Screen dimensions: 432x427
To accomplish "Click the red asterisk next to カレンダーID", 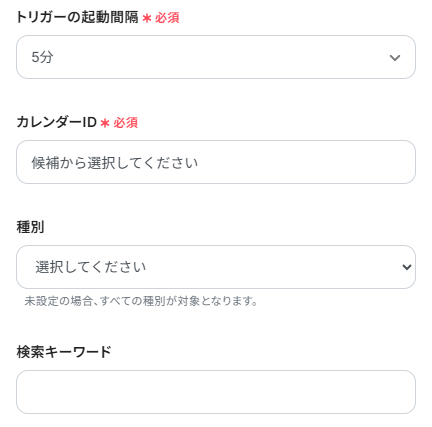I will (105, 123).
